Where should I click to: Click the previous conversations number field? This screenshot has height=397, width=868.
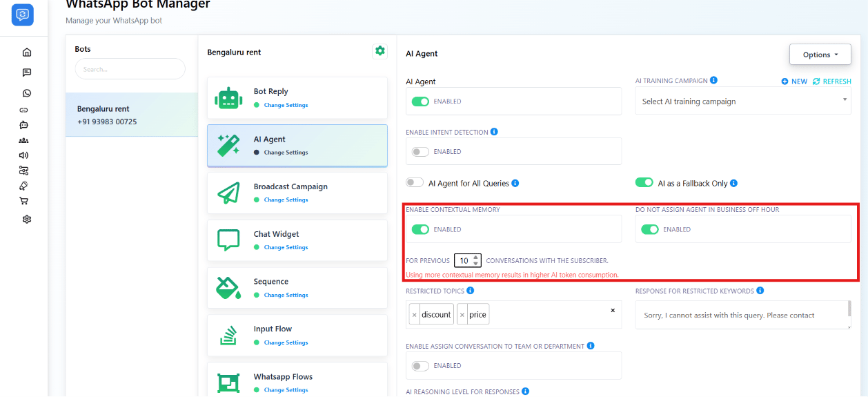point(468,261)
